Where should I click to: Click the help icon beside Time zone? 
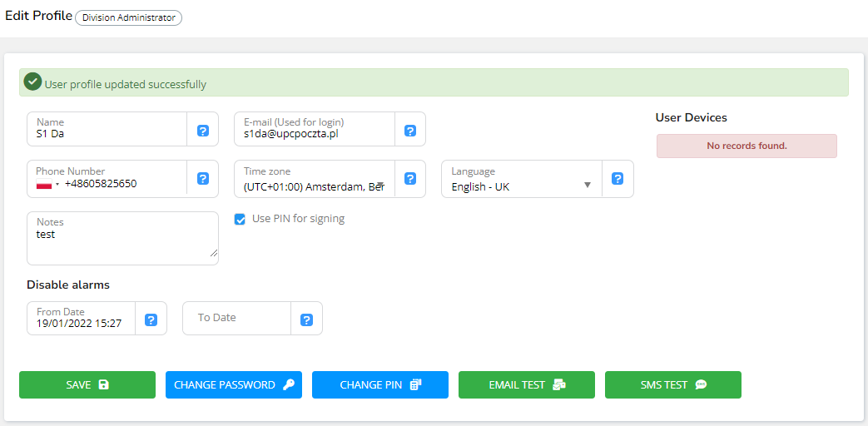410,179
